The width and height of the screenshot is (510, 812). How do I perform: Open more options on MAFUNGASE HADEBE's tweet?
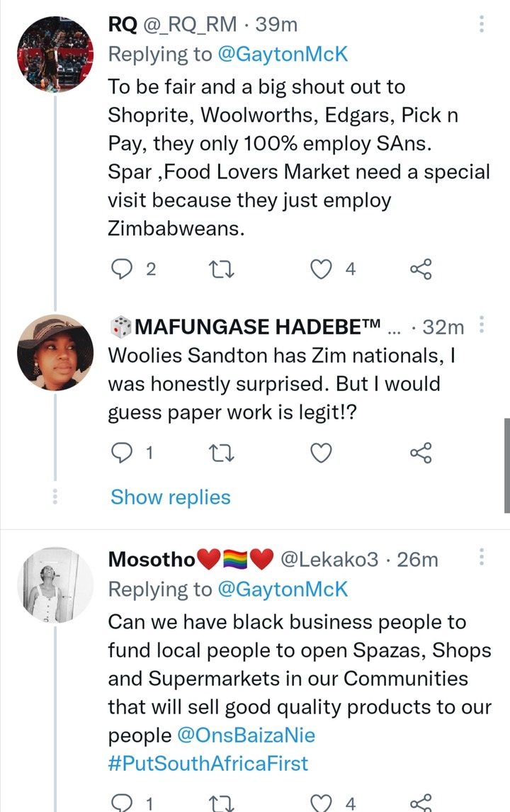482,325
